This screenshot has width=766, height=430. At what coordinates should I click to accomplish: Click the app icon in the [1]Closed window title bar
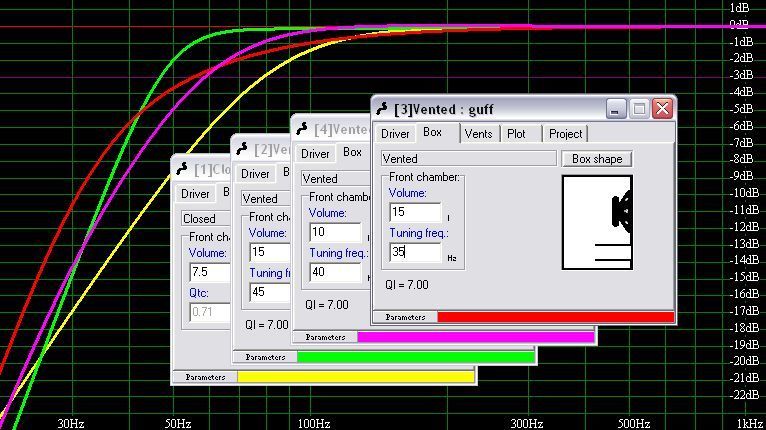coord(182,169)
